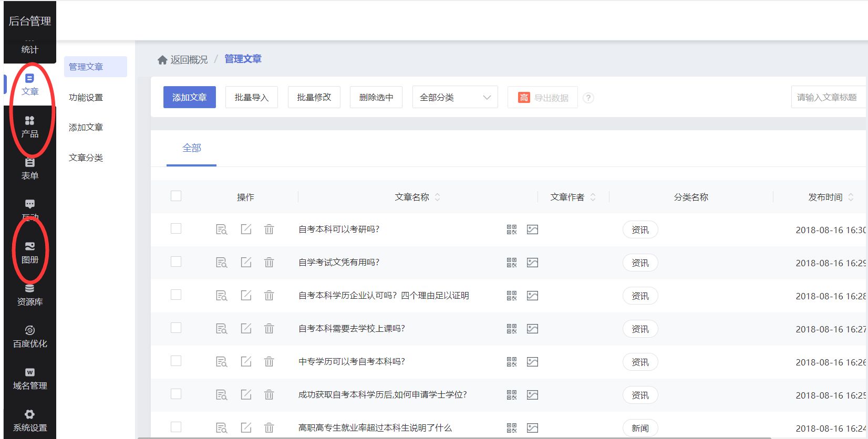Screen dimensions: 868x439
Task: Open 系统设置 system settings
Action: click(x=30, y=421)
